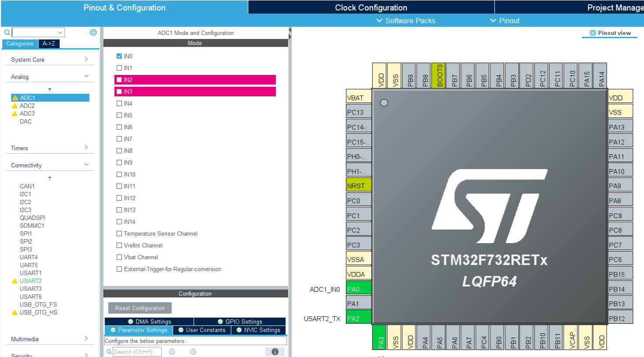Click the search magnifier in categories panel
This screenshot has height=357, width=644.
pos(7,32)
